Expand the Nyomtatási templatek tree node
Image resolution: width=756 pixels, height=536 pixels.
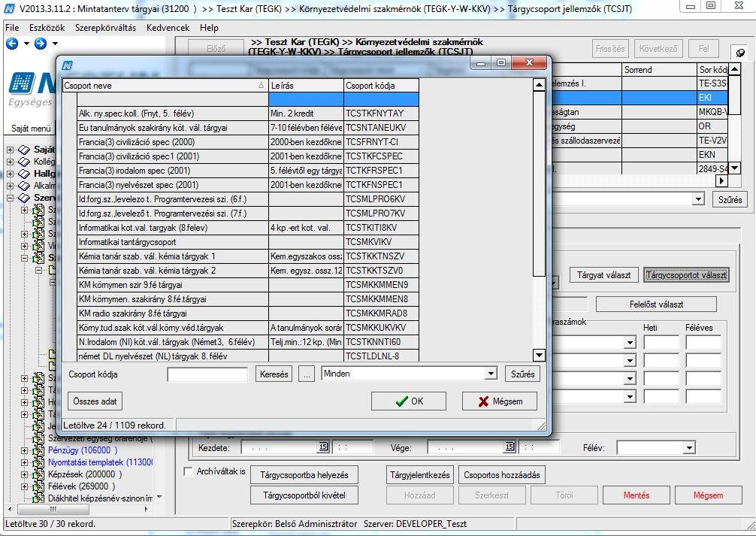pyautogui.click(x=24, y=462)
